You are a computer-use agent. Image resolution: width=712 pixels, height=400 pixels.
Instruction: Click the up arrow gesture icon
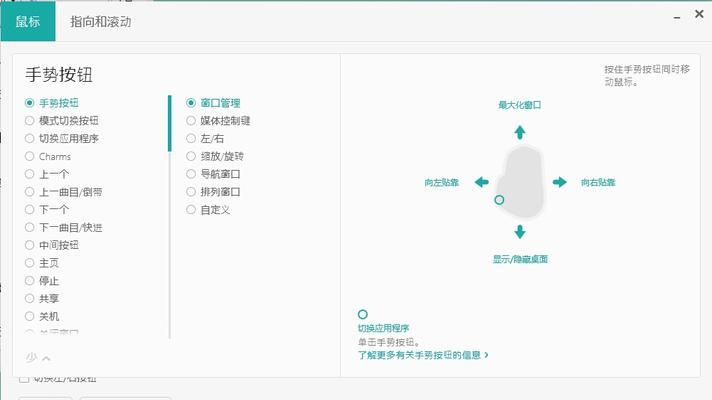(520, 132)
